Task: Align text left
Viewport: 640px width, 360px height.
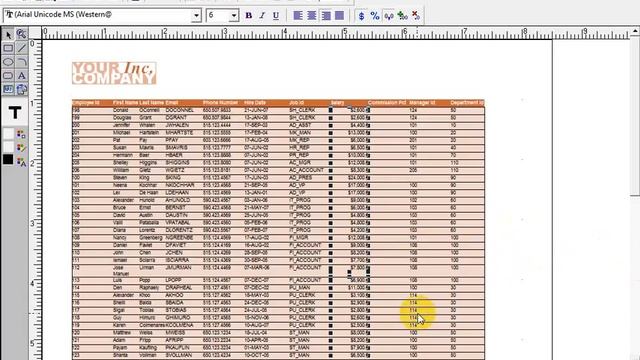Action: (x=298, y=16)
